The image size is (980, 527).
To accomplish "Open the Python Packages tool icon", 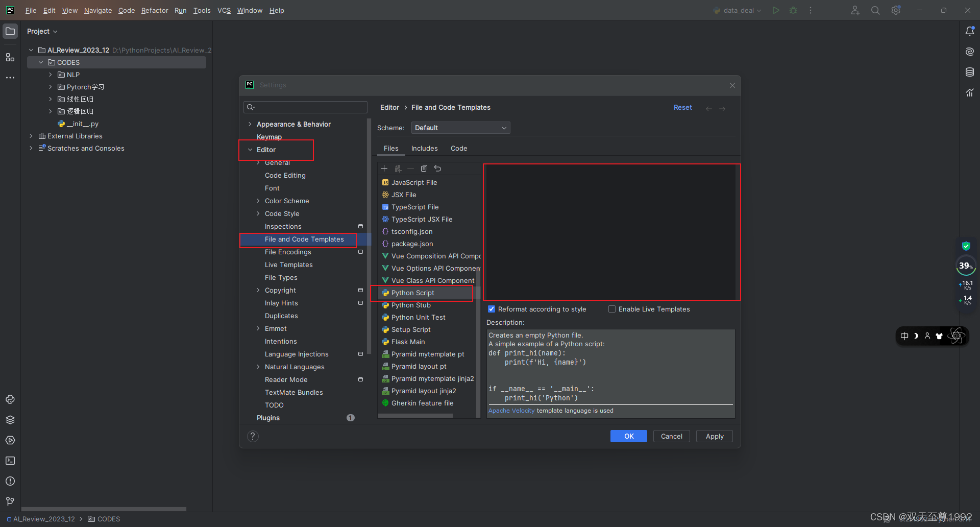I will click(10, 420).
